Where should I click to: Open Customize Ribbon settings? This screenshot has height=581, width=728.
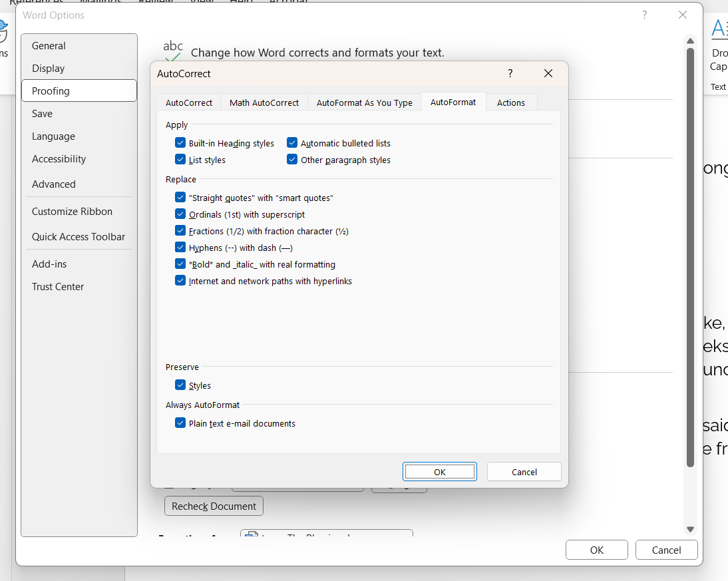tap(72, 211)
